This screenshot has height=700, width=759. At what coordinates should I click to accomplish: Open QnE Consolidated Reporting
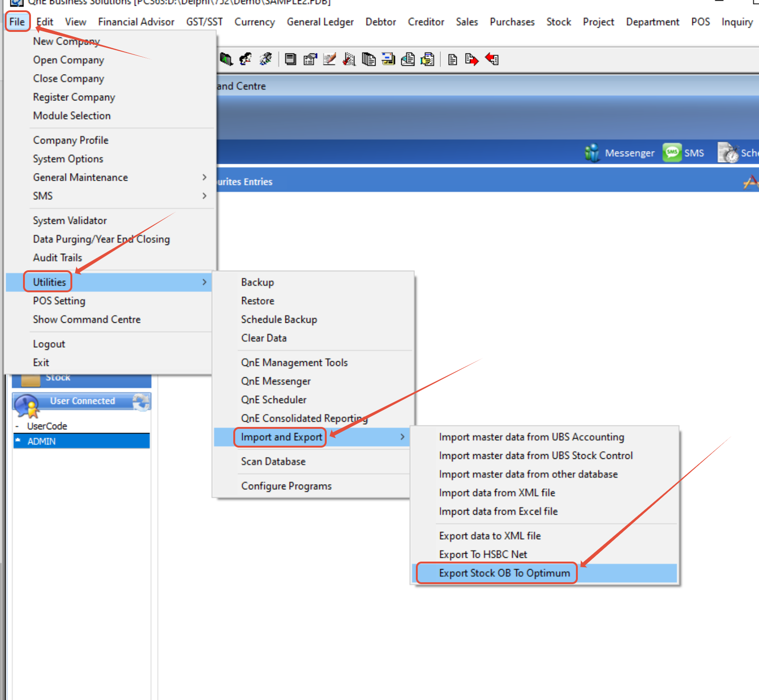(304, 418)
